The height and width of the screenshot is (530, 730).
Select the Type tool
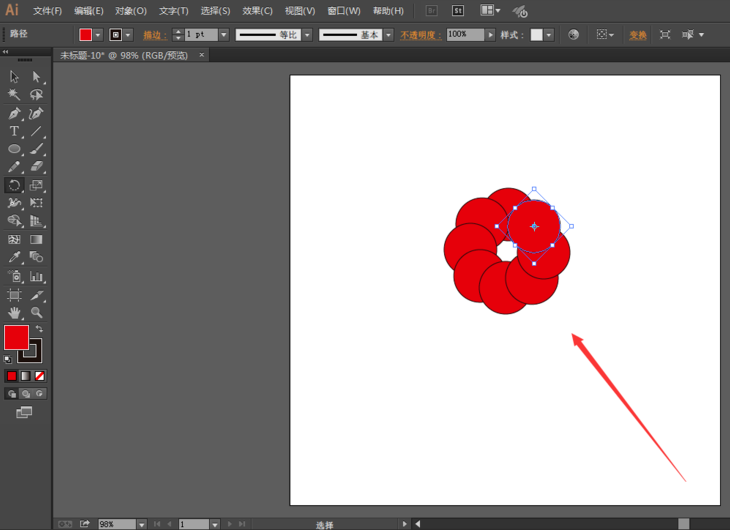pos(14,131)
